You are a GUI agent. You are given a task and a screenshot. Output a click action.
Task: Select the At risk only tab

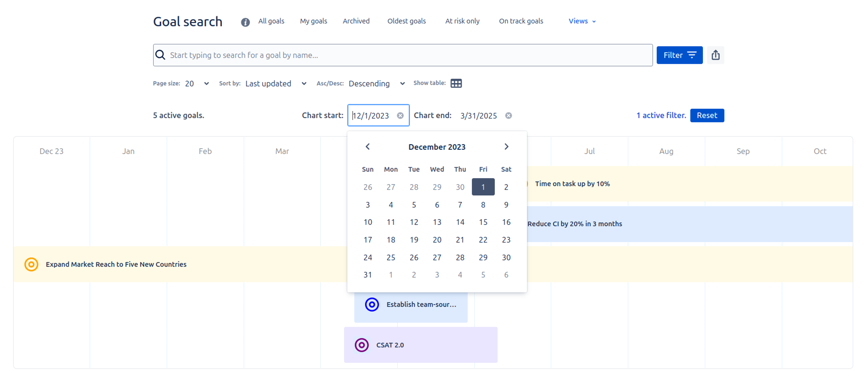tap(462, 21)
